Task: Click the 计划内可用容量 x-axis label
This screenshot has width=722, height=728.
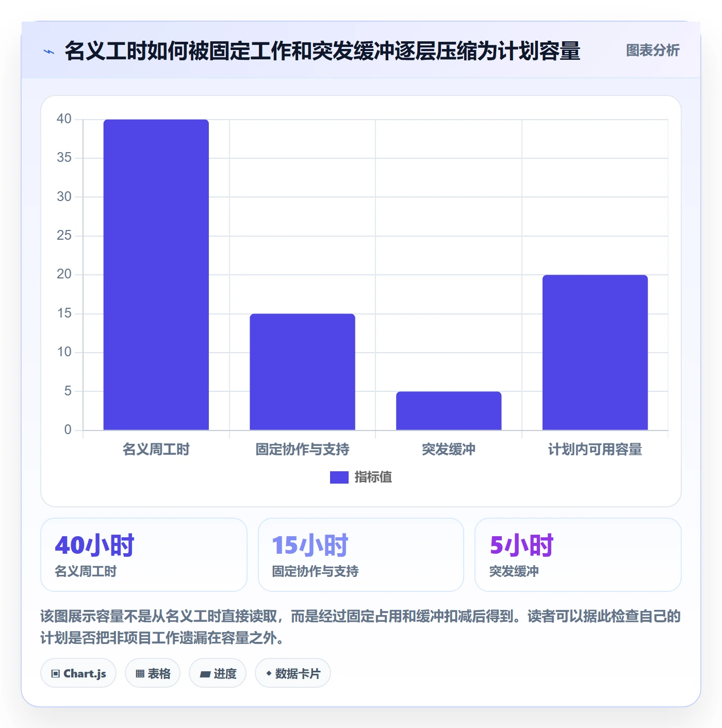Action: 595,450
